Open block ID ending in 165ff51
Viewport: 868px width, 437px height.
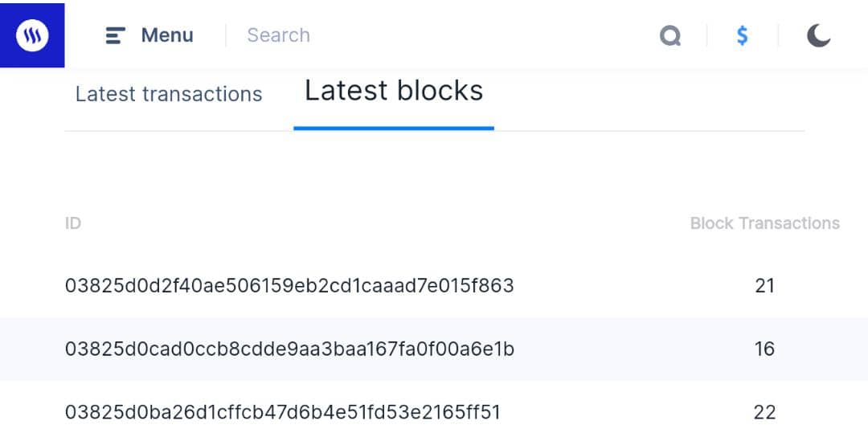282,412
